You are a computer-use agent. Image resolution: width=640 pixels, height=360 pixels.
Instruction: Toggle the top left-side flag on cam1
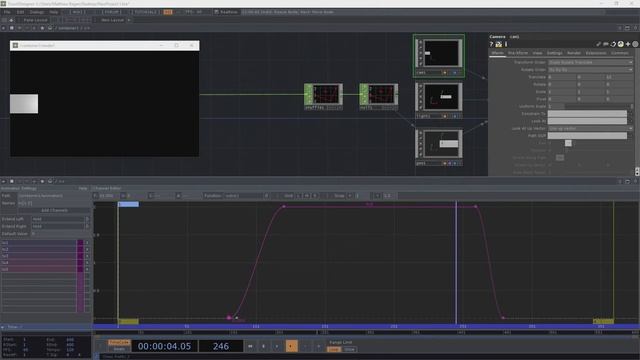pos(420,42)
